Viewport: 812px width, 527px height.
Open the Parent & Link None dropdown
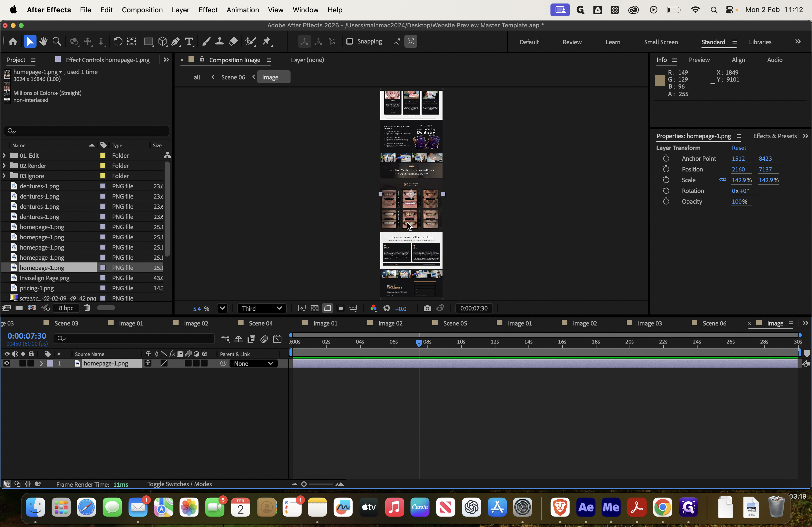(x=253, y=363)
